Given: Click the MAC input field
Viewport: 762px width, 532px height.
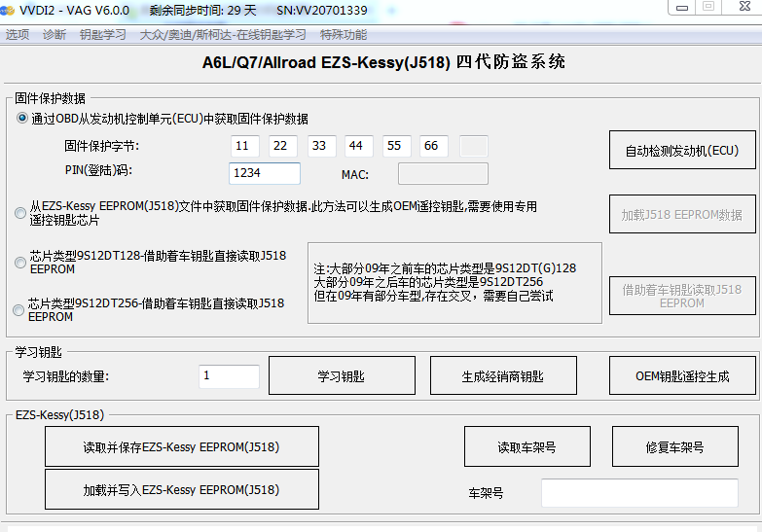Looking at the screenshot, I should 443,173.
